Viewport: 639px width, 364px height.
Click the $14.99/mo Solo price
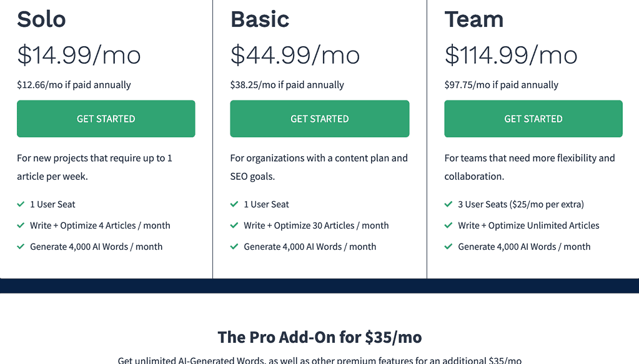click(x=79, y=55)
